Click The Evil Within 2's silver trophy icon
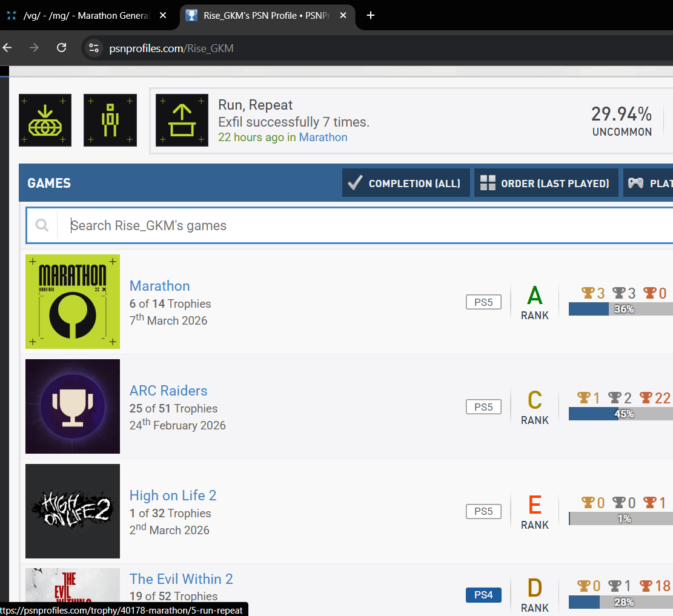This screenshot has height=616, width=673. [x=615, y=586]
